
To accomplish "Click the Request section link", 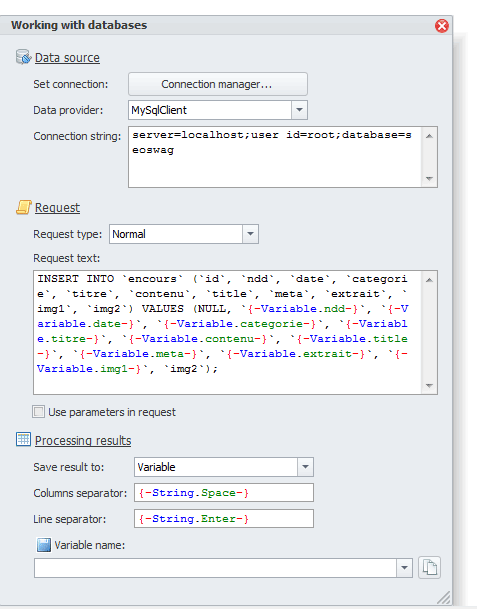I will click(57, 208).
